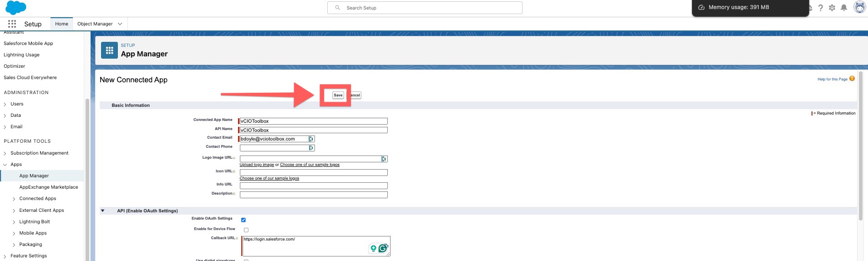The width and height of the screenshot is (868, 261).
Task: Click the Salesforce cloud logo
Action: coord(16,8)
